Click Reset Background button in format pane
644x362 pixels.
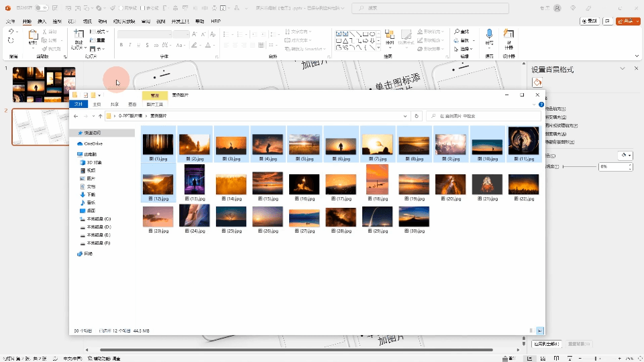coord(579,344)
